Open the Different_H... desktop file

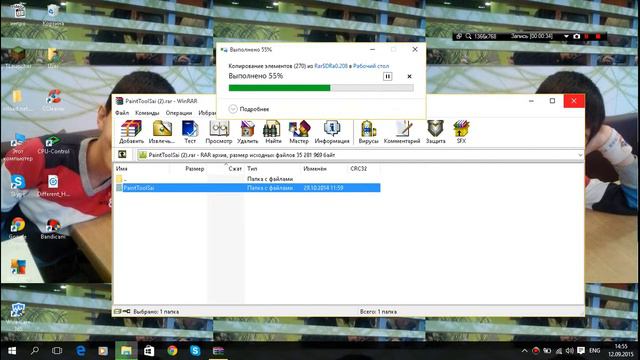click(53, 186)
